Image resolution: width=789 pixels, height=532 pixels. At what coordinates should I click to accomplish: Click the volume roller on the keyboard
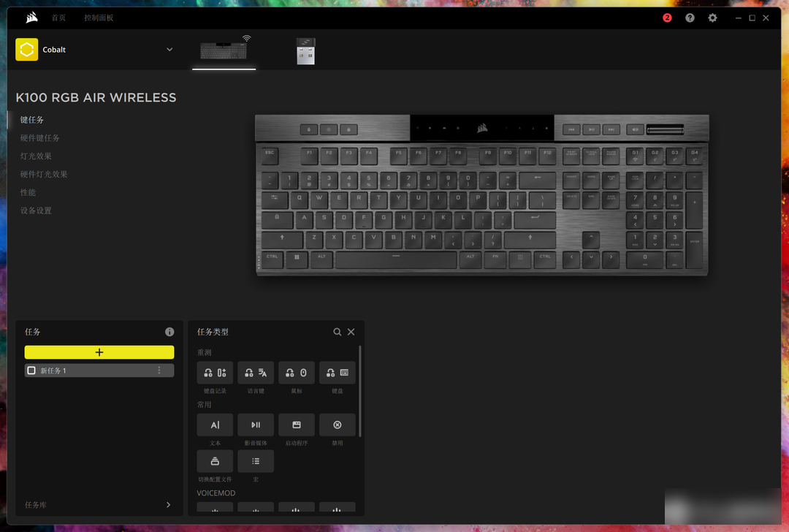click(665, 130)
